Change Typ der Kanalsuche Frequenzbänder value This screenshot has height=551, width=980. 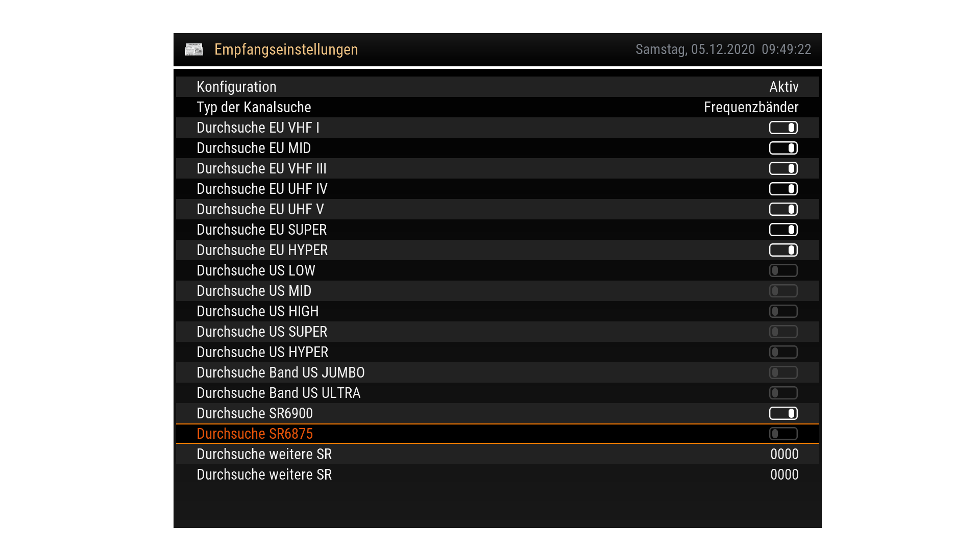751,107
